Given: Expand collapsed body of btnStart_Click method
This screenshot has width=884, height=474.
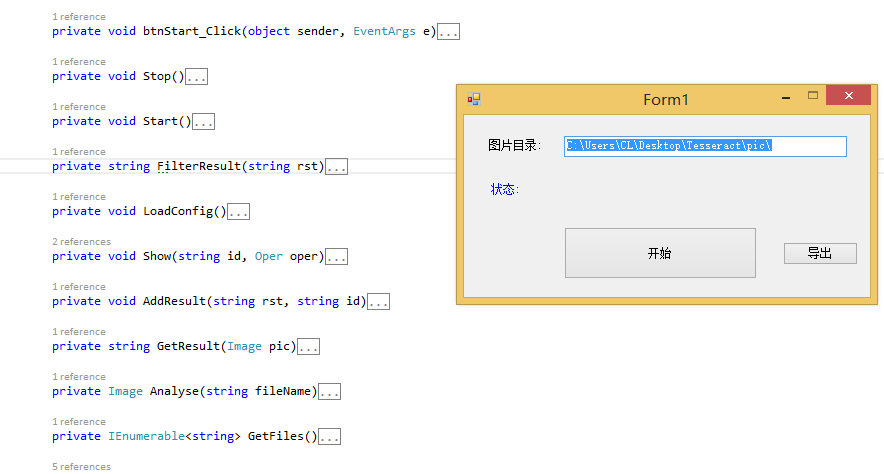Looking at the screenshot, I should (449, 32).
